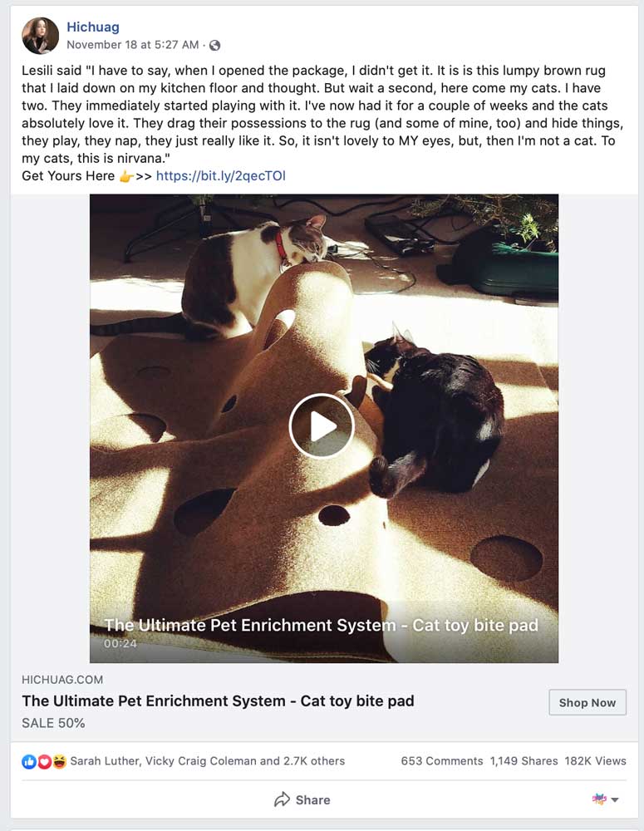
Task: Click the blue Like reaction icon
Action: pos(28,762)
